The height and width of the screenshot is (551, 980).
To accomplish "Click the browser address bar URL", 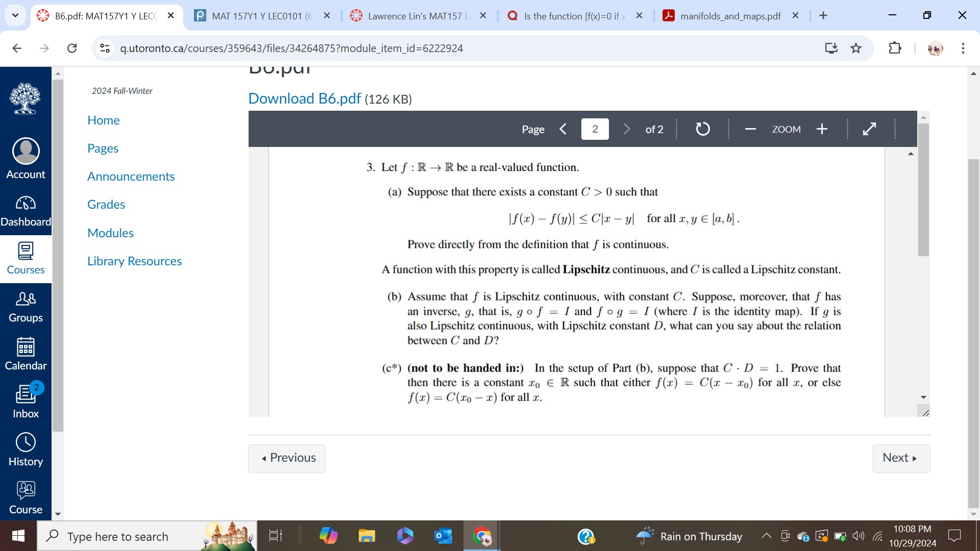I will (291, 48).
